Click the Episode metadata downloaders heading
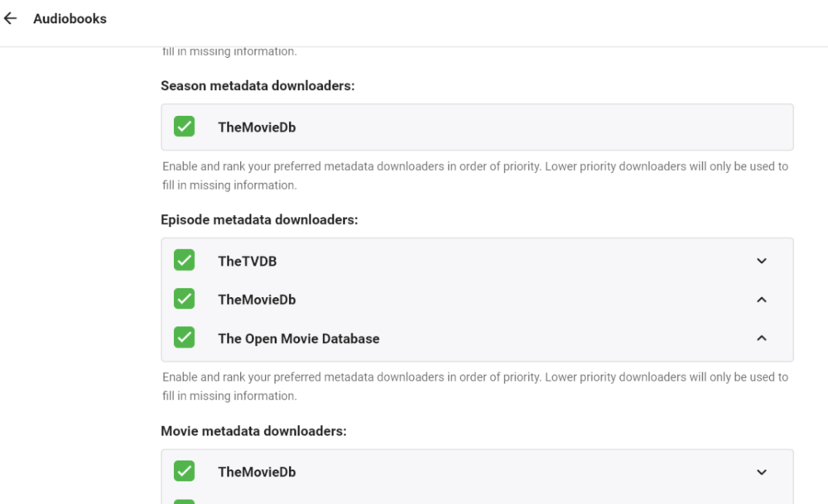This screenshot has height=504, width=828. click(259, 219)
